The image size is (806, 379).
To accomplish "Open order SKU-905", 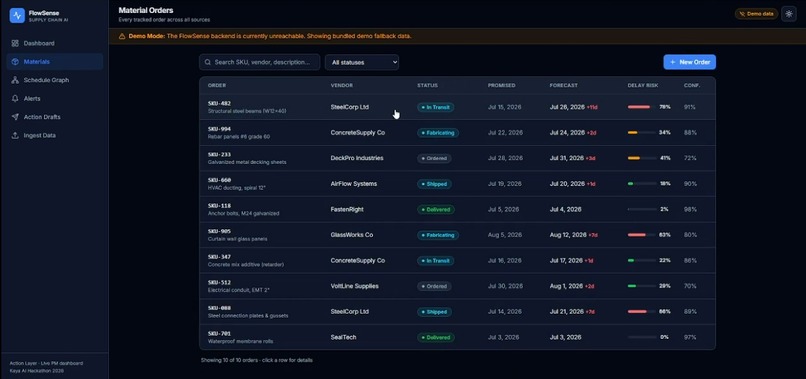I will [457, 235].
